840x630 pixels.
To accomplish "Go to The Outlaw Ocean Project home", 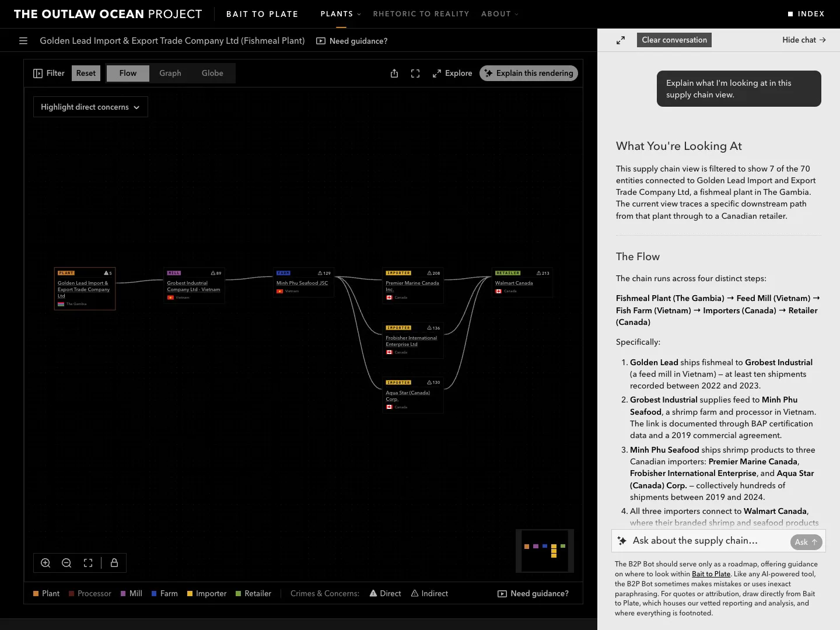I will pyautogui.click(x=108, y=14).
